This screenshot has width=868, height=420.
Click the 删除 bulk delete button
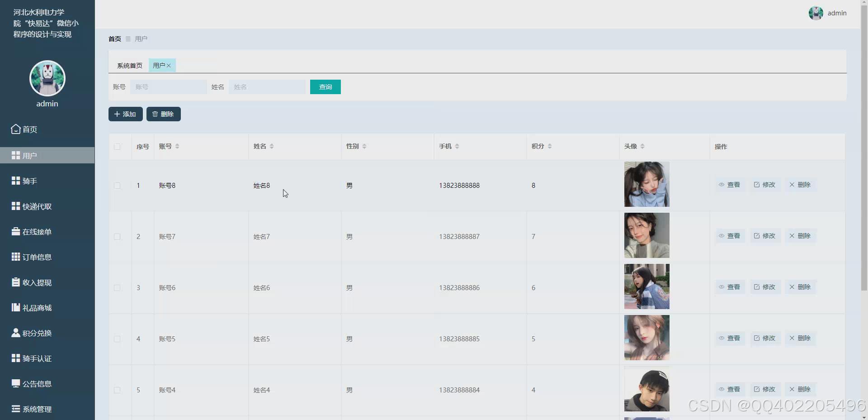click(x=164, y=114)
